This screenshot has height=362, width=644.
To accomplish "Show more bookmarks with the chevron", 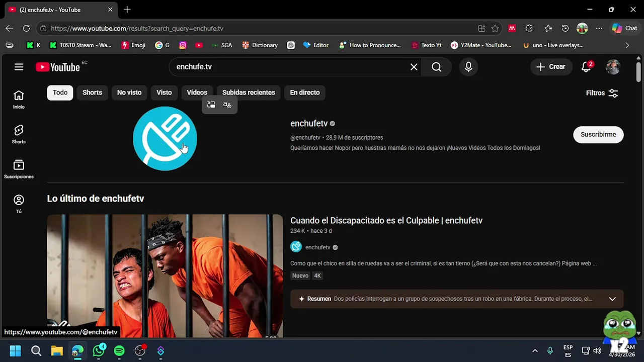I will [x=627, y=45].
